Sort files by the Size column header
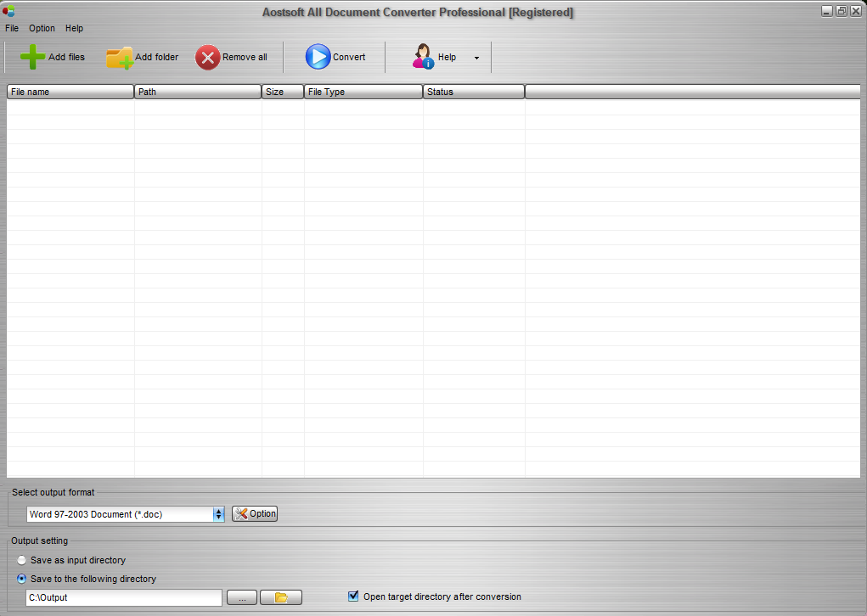The width and height of the screenshot is (867, 616). pos(282,91)
